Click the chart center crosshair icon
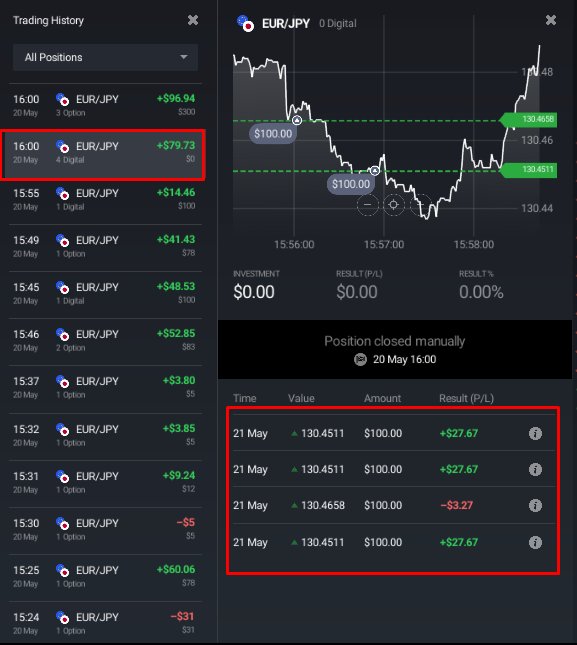577x645 pixels. click(394, 204)
